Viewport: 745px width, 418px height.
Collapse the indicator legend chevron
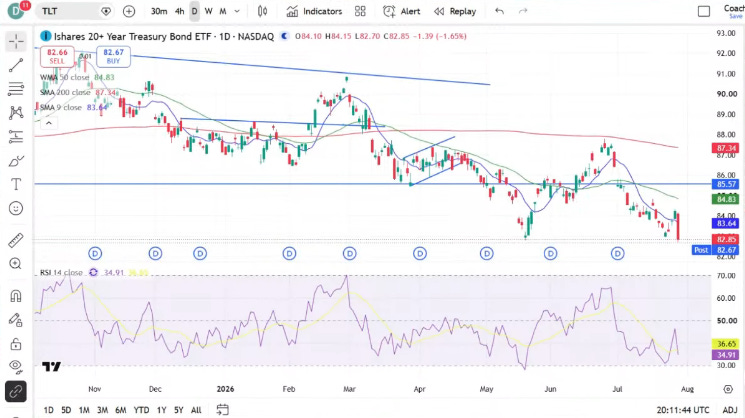(48, 124)
